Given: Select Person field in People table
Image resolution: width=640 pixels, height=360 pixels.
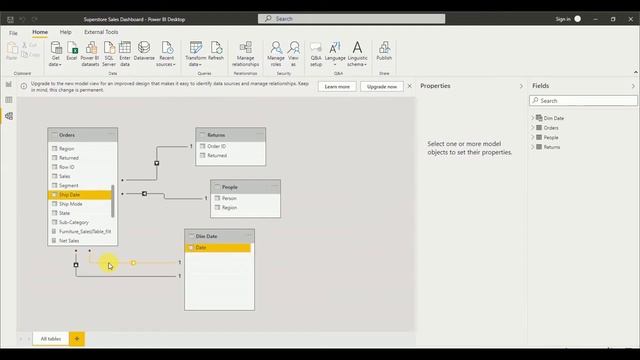Looking at the screenshot, I should [245, 198].
